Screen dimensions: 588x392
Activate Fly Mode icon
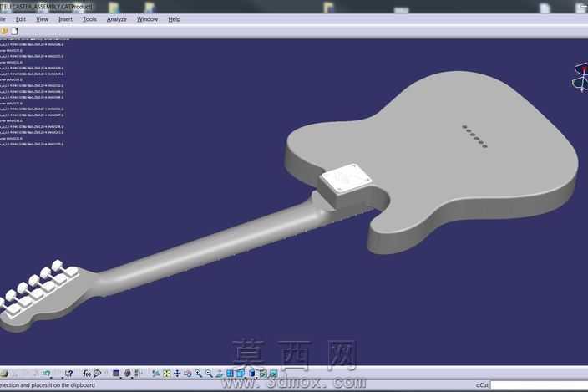(x=156, y=374)
